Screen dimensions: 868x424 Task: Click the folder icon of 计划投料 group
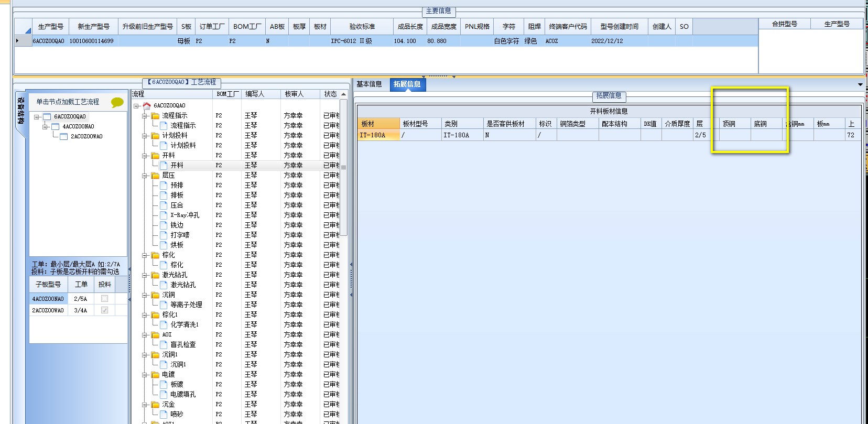(x=156, y=135)
